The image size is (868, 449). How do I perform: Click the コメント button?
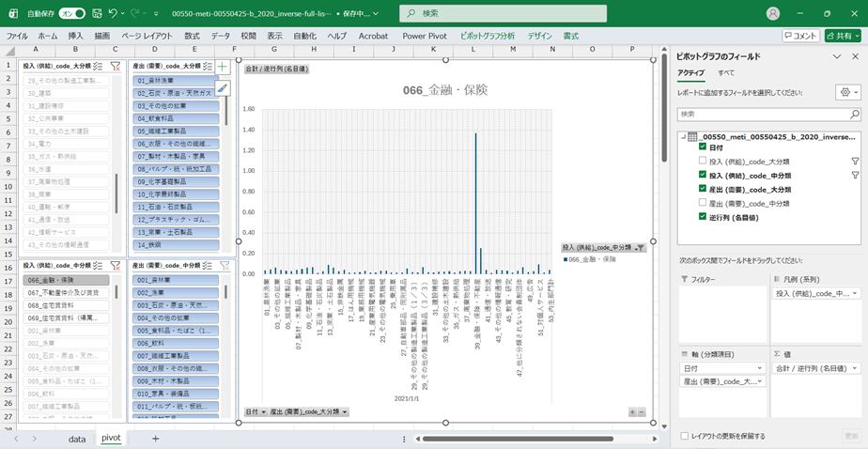800,36
